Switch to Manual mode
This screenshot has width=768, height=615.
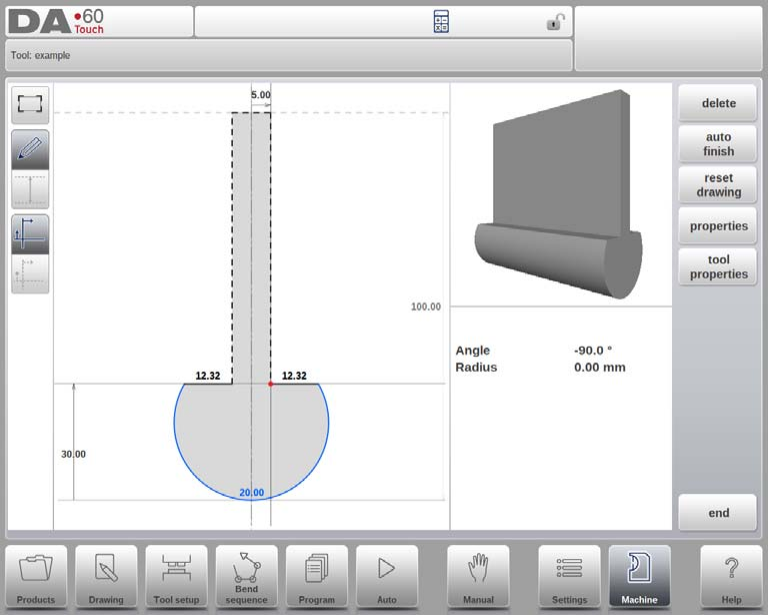coord(478,577)
